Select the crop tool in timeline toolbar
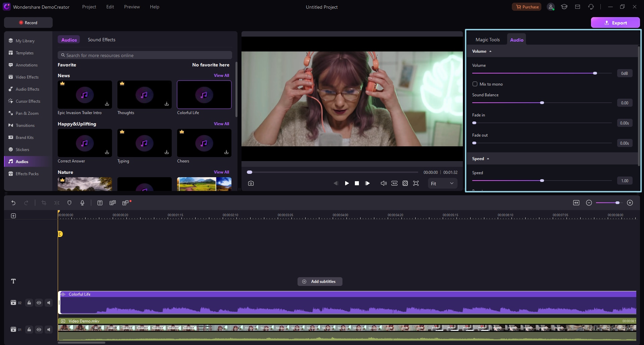The image size is (644, 345). click(44, 203)
